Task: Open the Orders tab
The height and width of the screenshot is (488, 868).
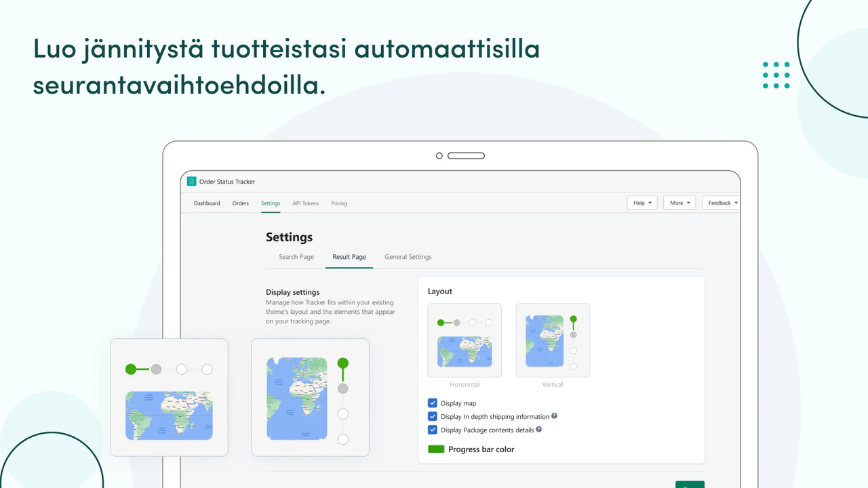Action: 241,203
